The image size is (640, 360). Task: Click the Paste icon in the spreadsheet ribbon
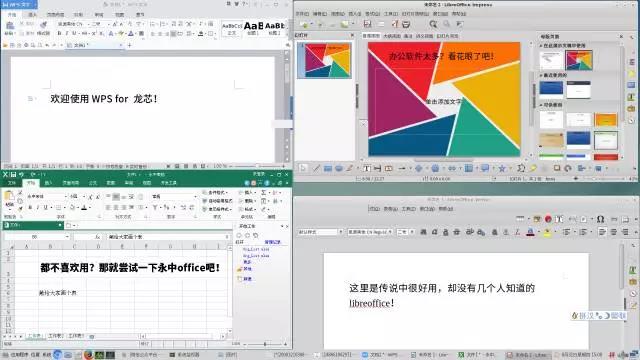(x=9, y=198)
